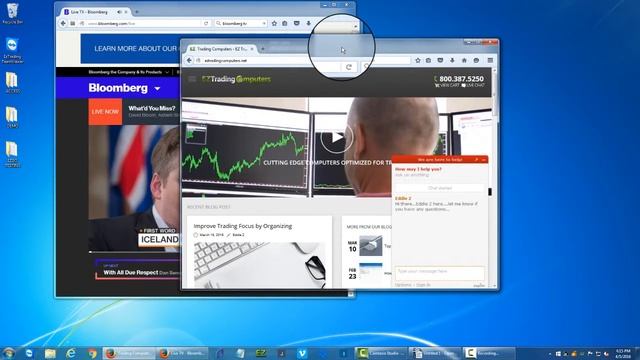Open the MAR 10 blog post thumbnail
This screenshot has height=360, width=640.
(x=371, y=246)
